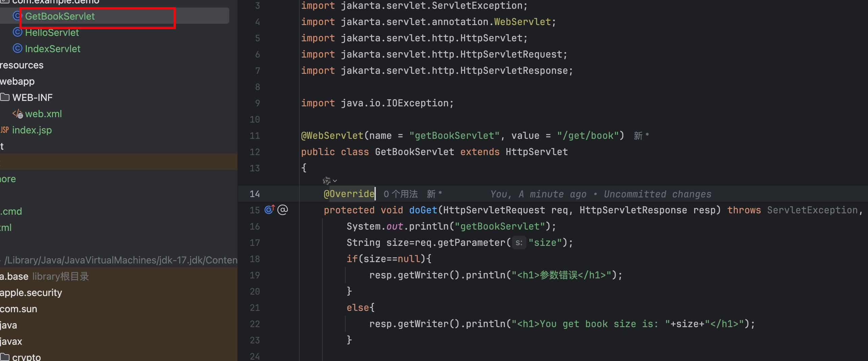Click the 's:' parameter hint on line 17
The image size is (868, 361).
[x=519, y=242]
